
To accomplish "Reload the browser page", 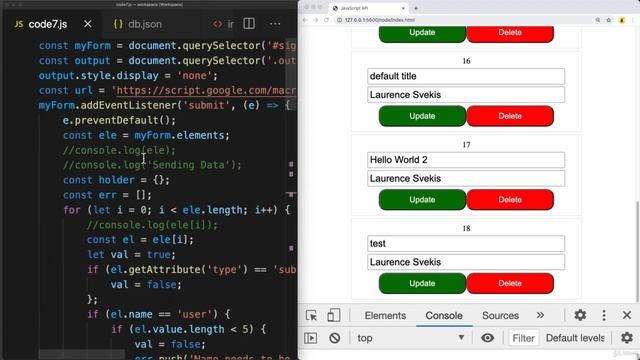I will pos(326,20).
